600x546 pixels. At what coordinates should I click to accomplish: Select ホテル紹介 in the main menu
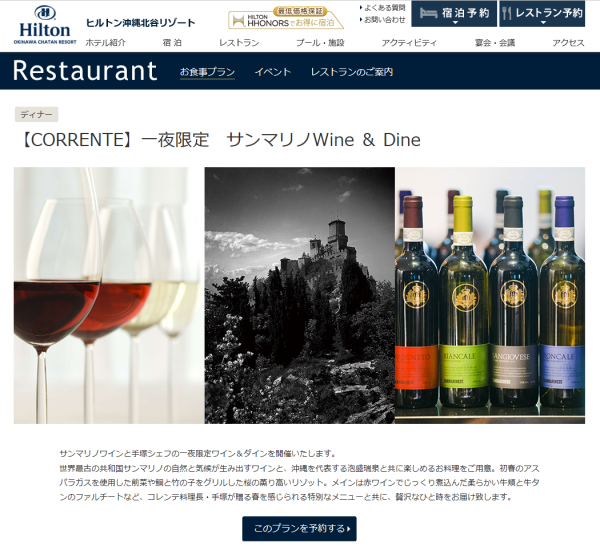point(105,42)
